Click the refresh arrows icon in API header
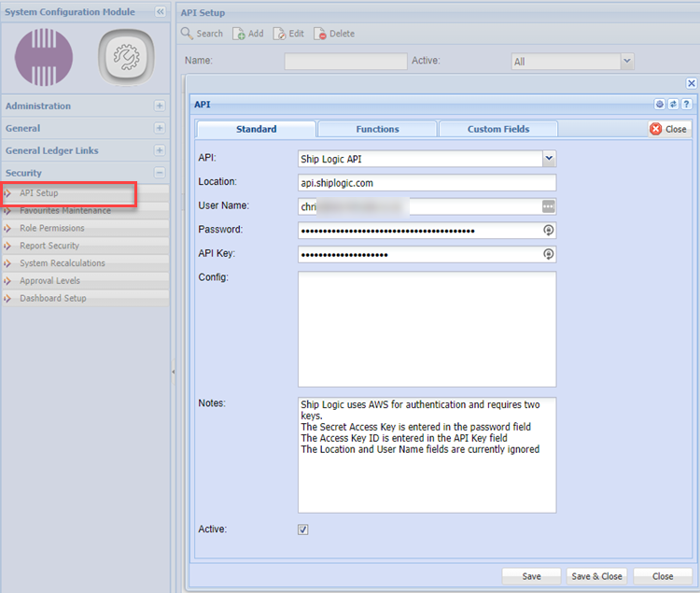Image resolution: width=700 pixels, height=593 pixels. 674,105
